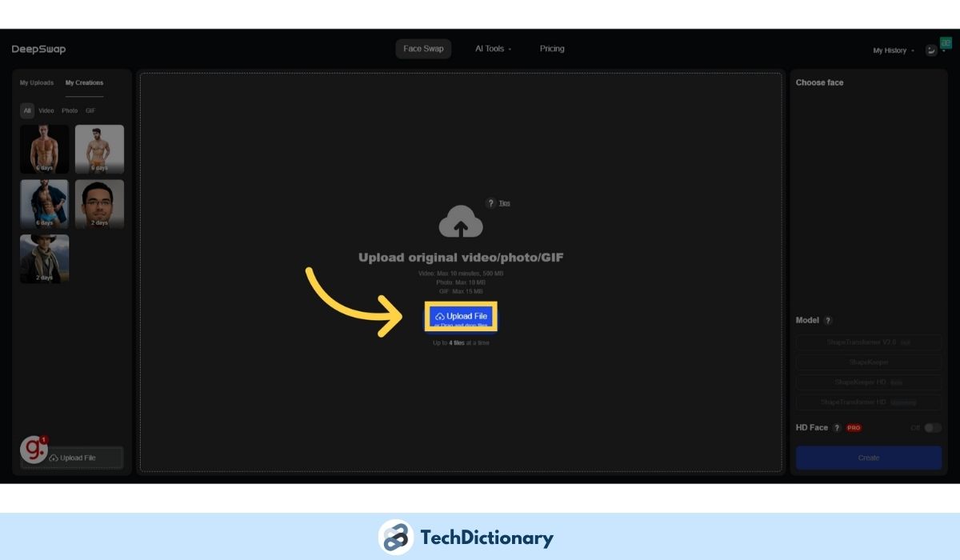Open the cowboy hat creation thumbnail
The width and height of the screenshot is (960, 560).
[x=45, y=258]
